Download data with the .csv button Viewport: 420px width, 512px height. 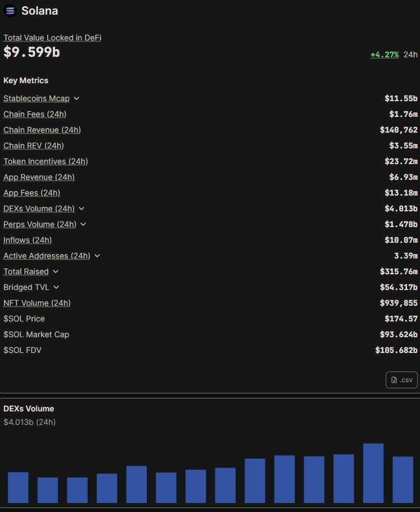[401, 380]
